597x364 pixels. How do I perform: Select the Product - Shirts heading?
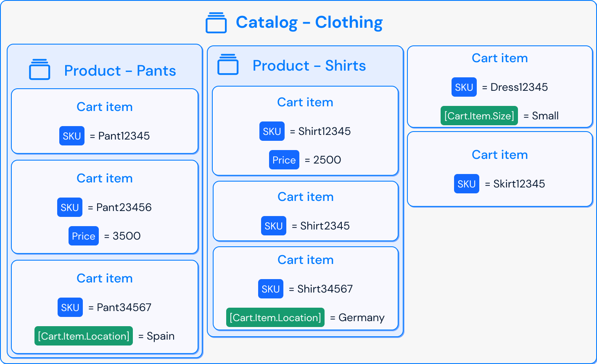tap(309, 66)
